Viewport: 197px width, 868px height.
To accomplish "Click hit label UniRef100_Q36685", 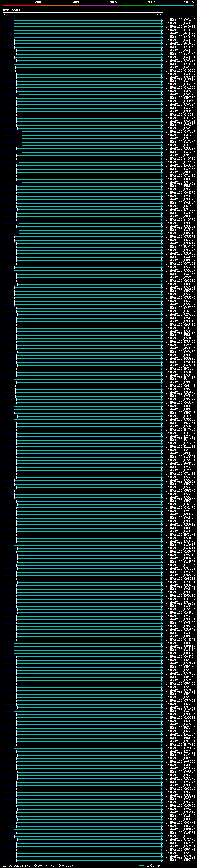I will [x=180, y=84].
